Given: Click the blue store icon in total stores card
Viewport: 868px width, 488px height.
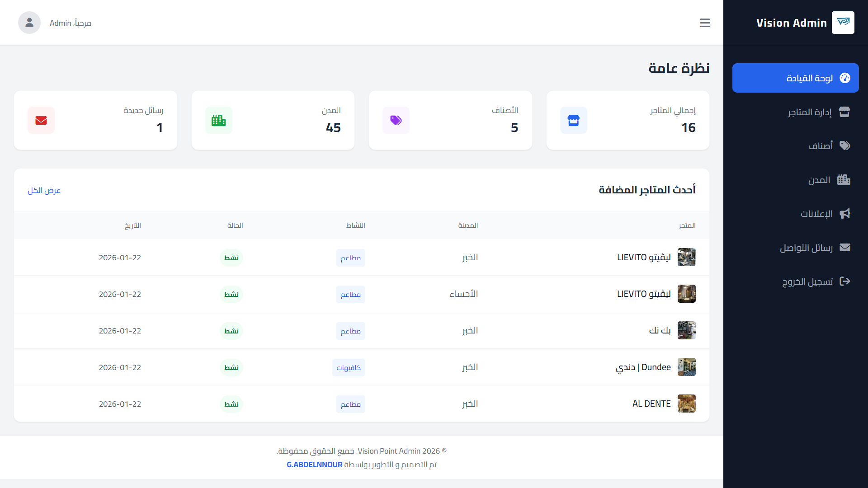Looking at the screenshot, I should (573, 120).
